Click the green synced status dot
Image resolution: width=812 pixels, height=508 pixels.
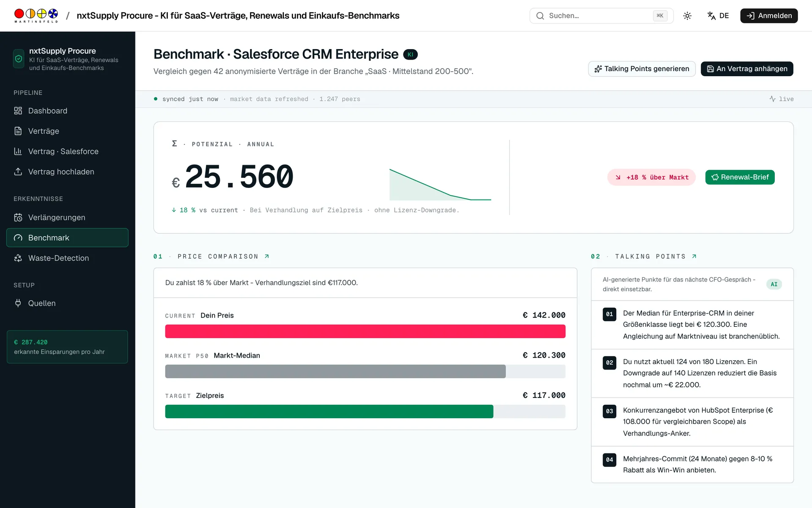coord(156,99)
